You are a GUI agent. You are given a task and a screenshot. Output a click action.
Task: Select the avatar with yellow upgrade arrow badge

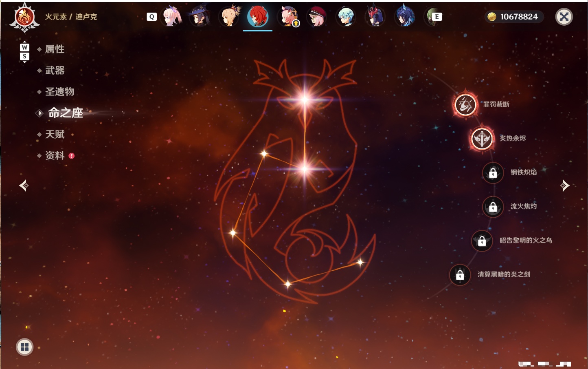[x=288, y=17]
